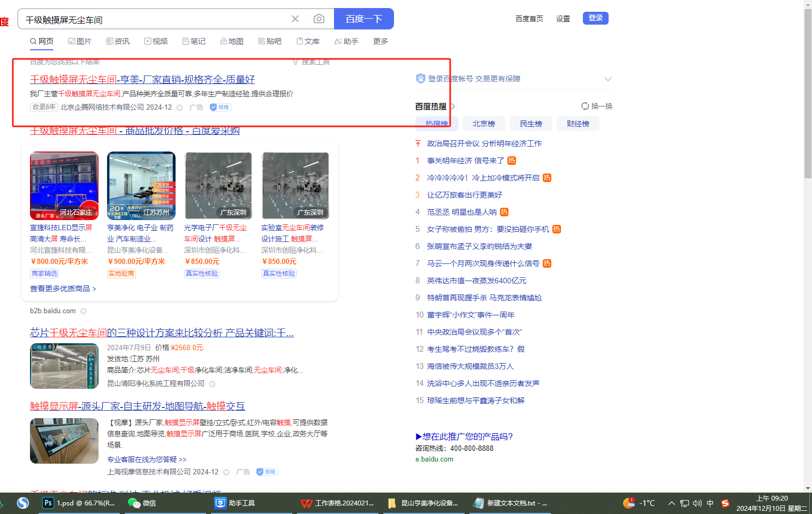This screenshot has height=514, width=812.
Task: Click 查看更多优质商品 link
Action: pos(63,289)
